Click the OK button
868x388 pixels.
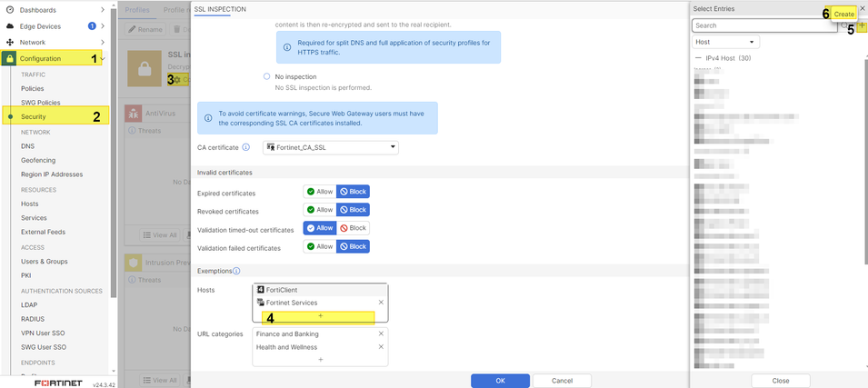click(500, 381)
